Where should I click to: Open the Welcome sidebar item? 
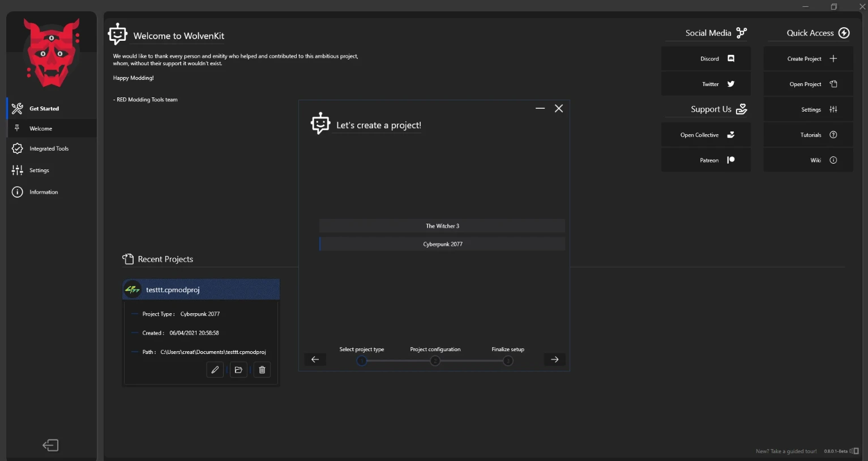52,129
